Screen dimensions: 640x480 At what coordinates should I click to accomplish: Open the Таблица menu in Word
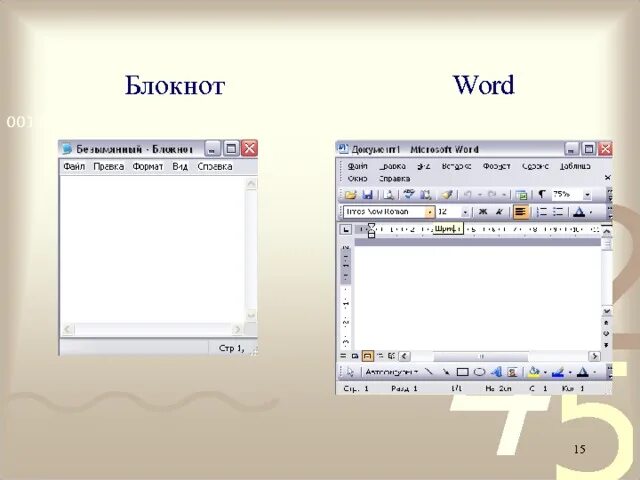[575, 166]
